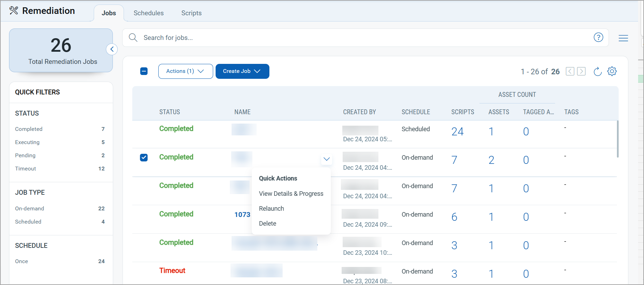Filter by Executing status
The width and height of the screenshot is (644, 285).
(60, 142)
